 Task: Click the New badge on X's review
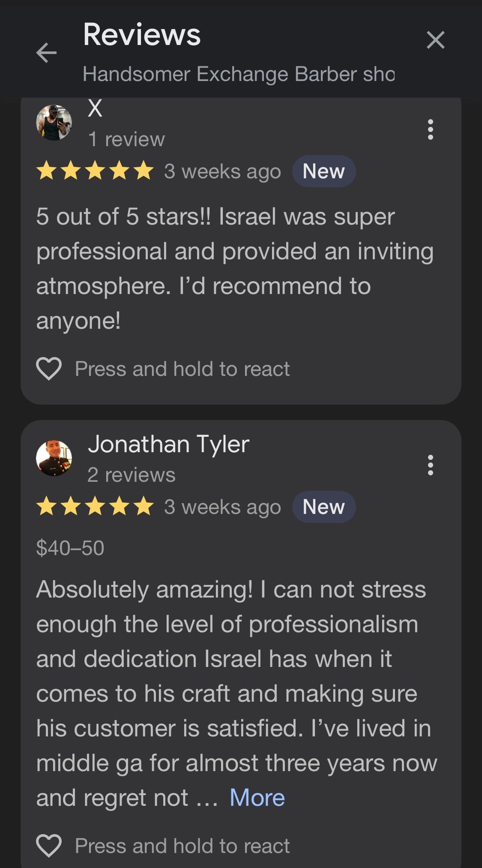323,171
